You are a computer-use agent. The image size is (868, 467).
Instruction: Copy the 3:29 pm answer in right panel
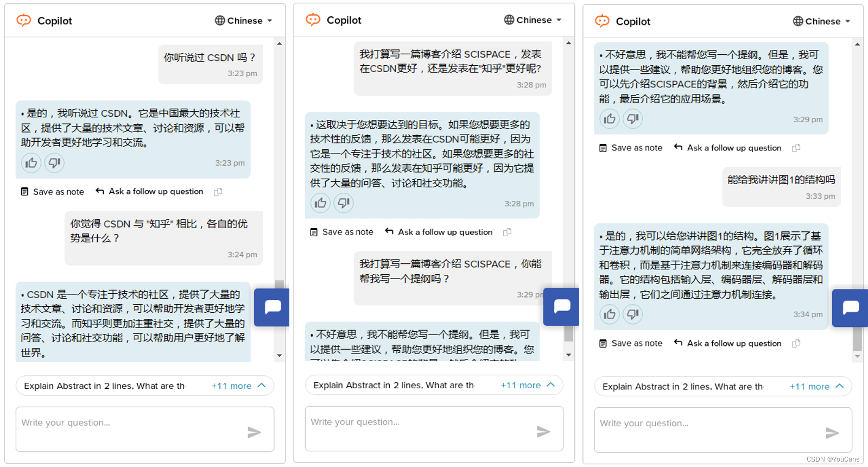[x=796, y=148]
